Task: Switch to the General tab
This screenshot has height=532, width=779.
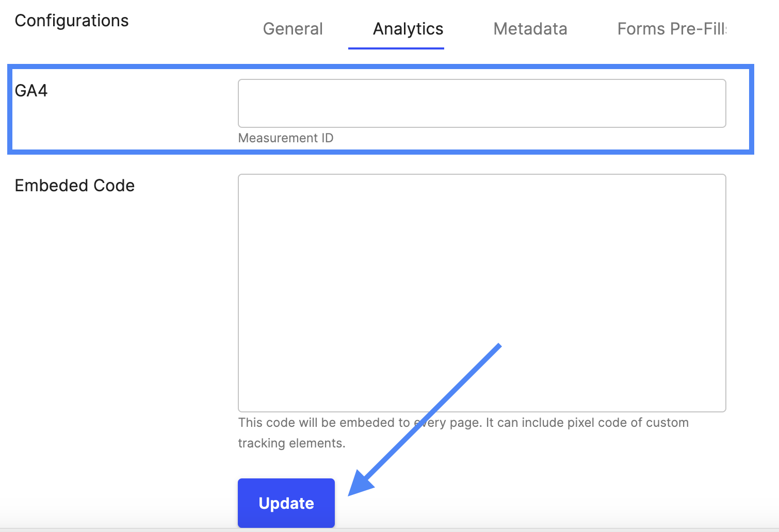Action: 293,29
